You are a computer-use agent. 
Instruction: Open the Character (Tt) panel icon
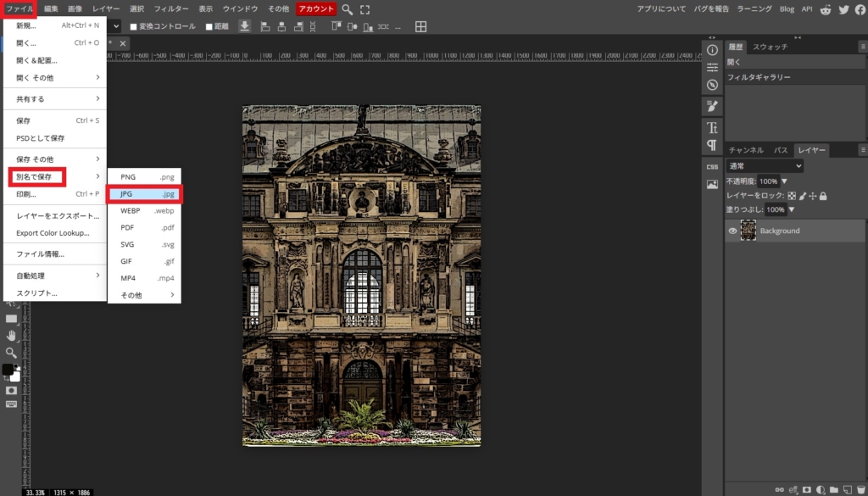coord(712,128)
